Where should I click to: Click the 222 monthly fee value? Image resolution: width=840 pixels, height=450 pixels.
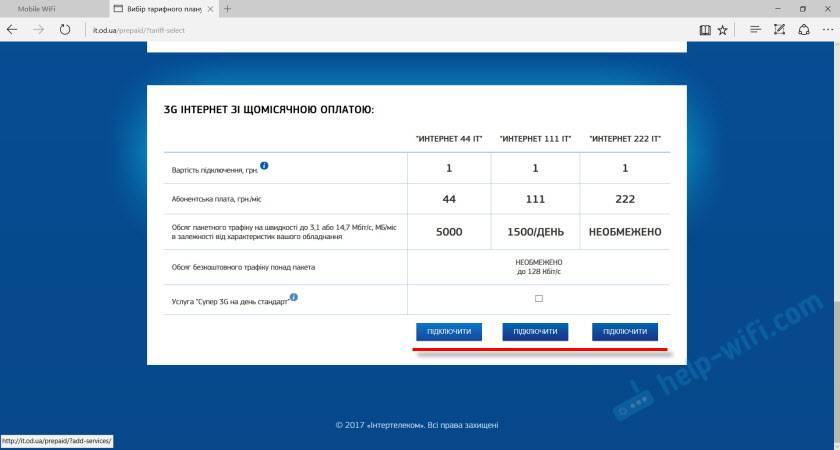coord(625,199)
